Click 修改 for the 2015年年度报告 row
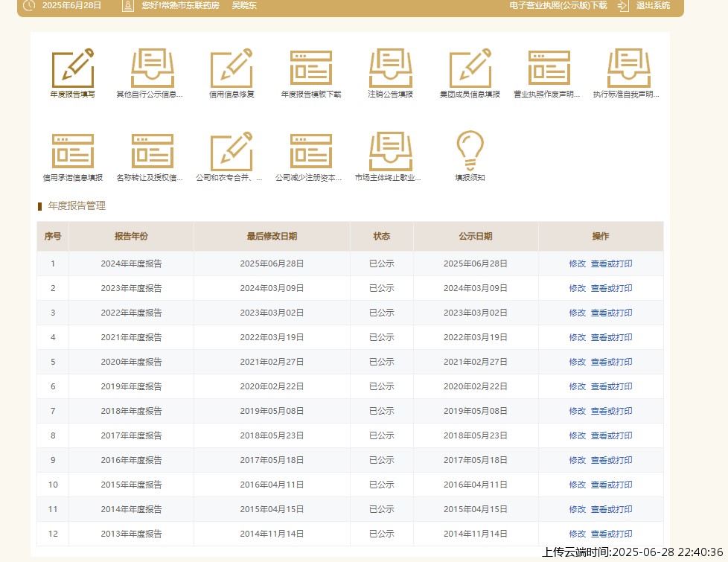Screen dimensions: 728x562 coord(578,485)
